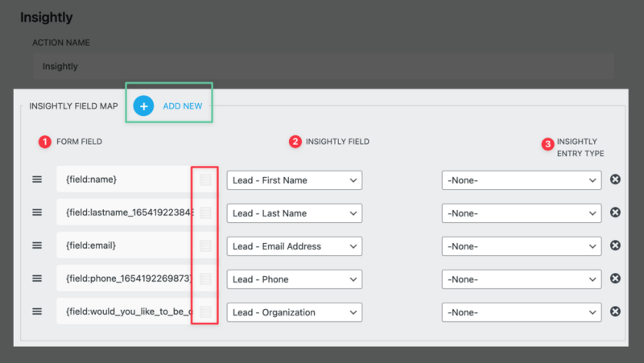Open entry type dropdown in Last Name row
Image resolution: width=644 pixels, height=363 pixels.
[x=522, y=213]
